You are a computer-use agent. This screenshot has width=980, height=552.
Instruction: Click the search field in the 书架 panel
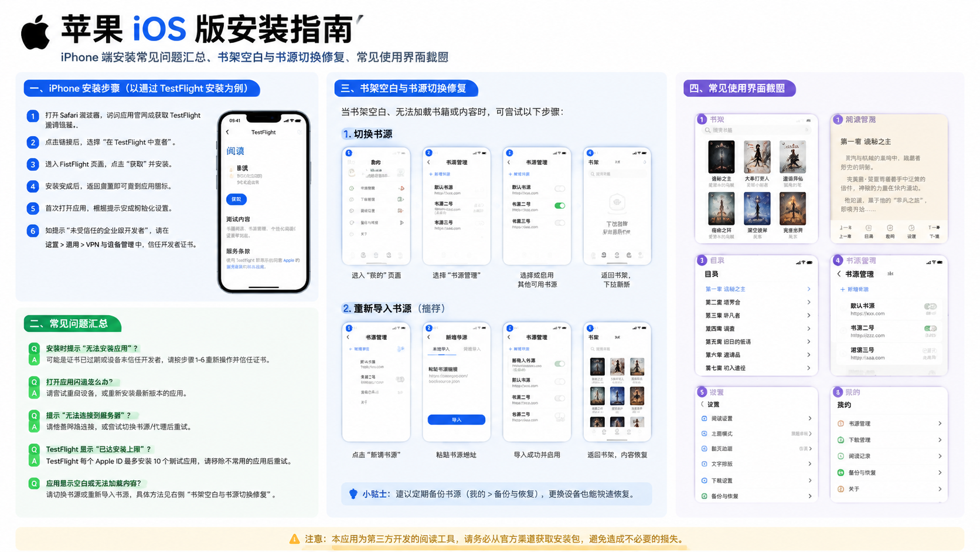[757, 130]
